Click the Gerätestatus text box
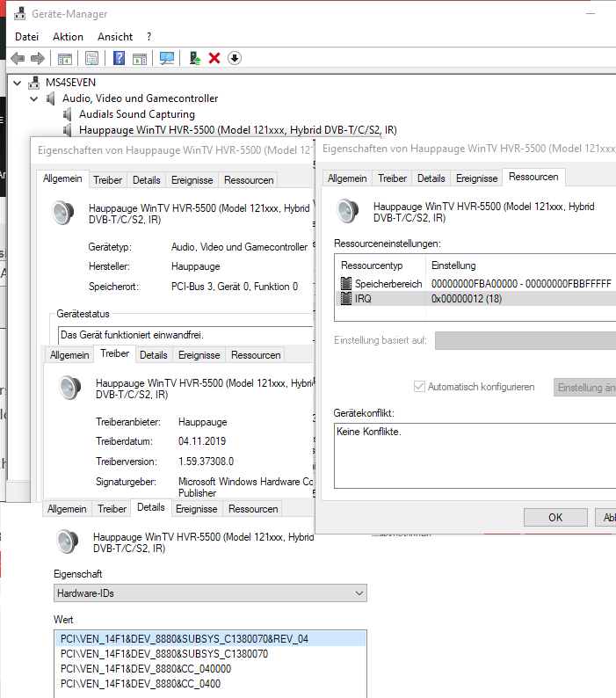This screenshot has height=698, width=616. 185,335
